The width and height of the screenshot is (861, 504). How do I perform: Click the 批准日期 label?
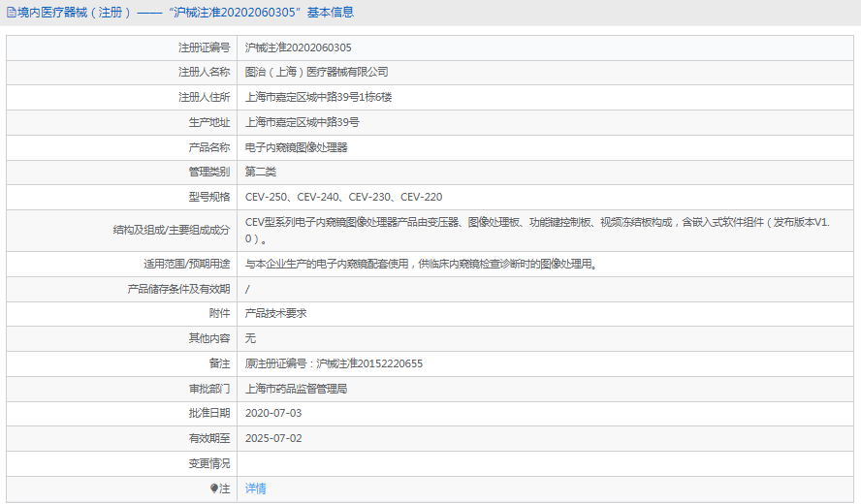[x=209, y=413]
